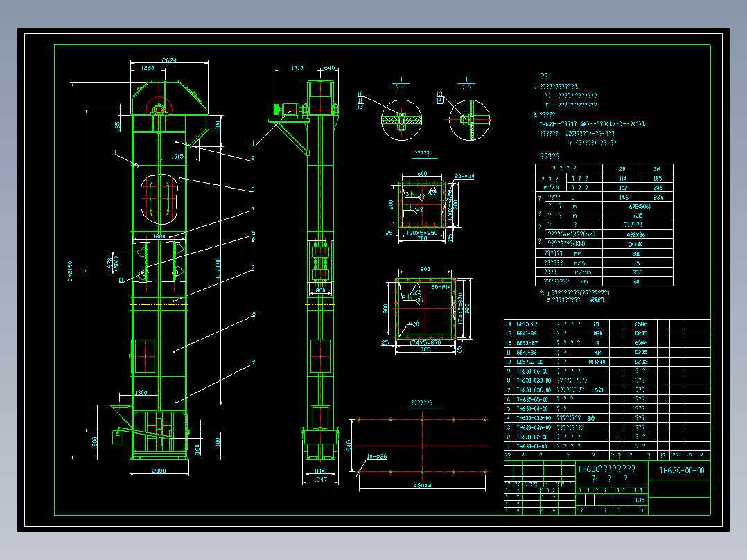This screenshot has width=747, height=560.
Task: Click the C+2190 vertical height dimension
Action: pyautogui.click(x=70, y=271)
